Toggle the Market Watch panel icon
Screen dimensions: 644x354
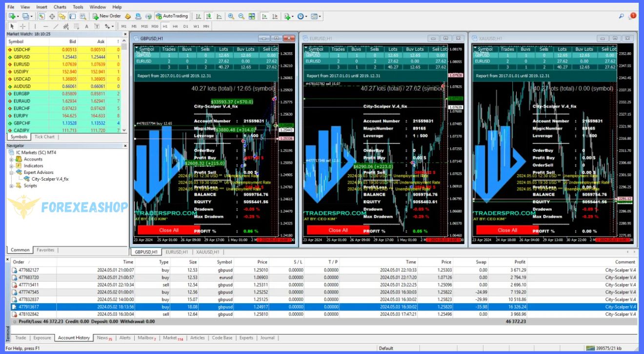pos(42,16)
